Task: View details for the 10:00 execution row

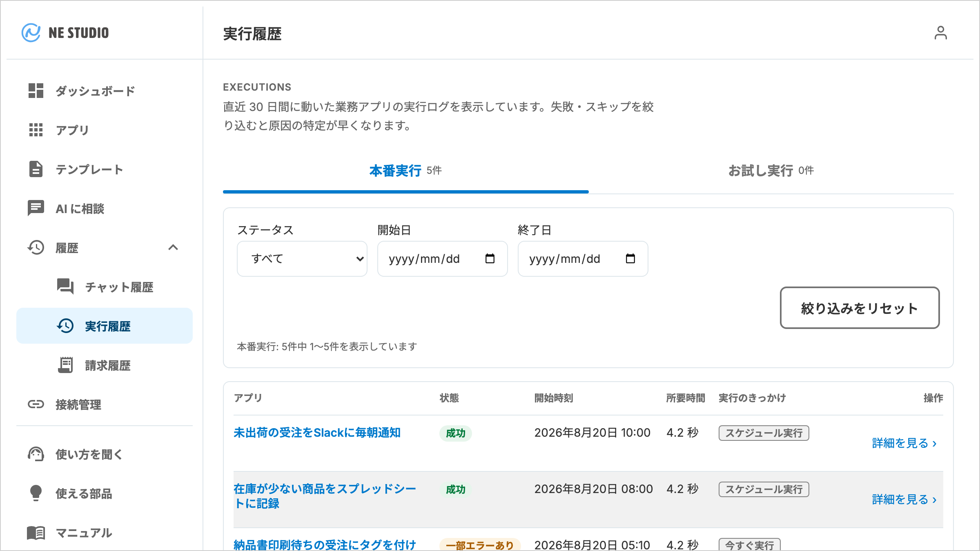Action: click(x=904, y=443)
